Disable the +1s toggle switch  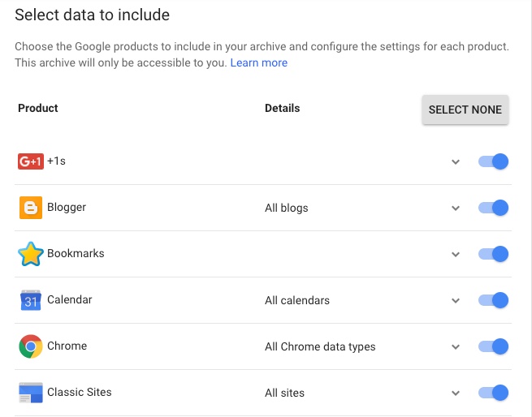(493, 161)
